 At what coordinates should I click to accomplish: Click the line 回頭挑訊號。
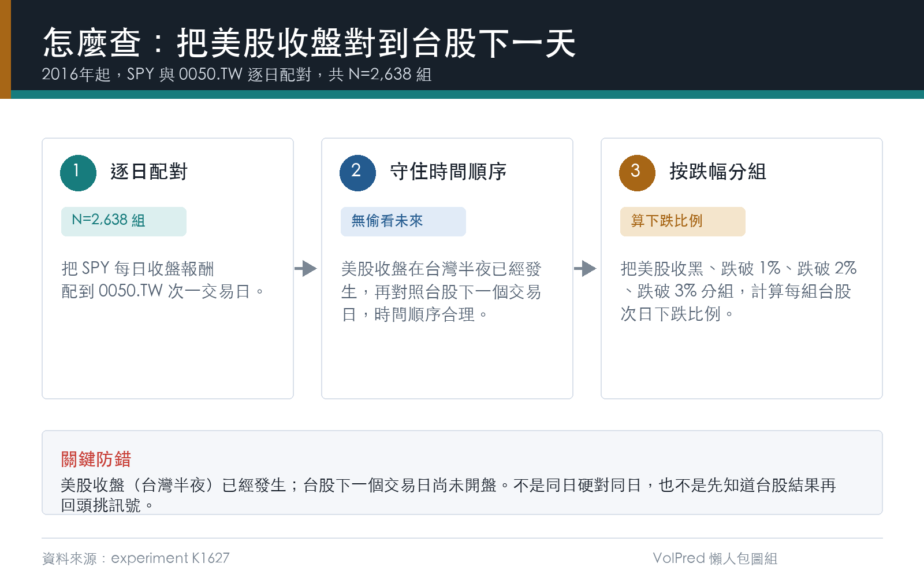pos(109,506)
